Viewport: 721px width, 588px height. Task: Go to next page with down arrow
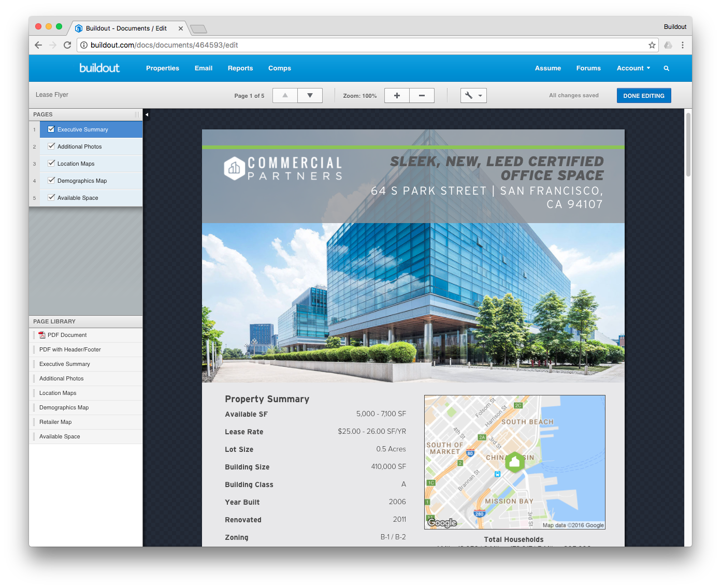pos(310,95)
